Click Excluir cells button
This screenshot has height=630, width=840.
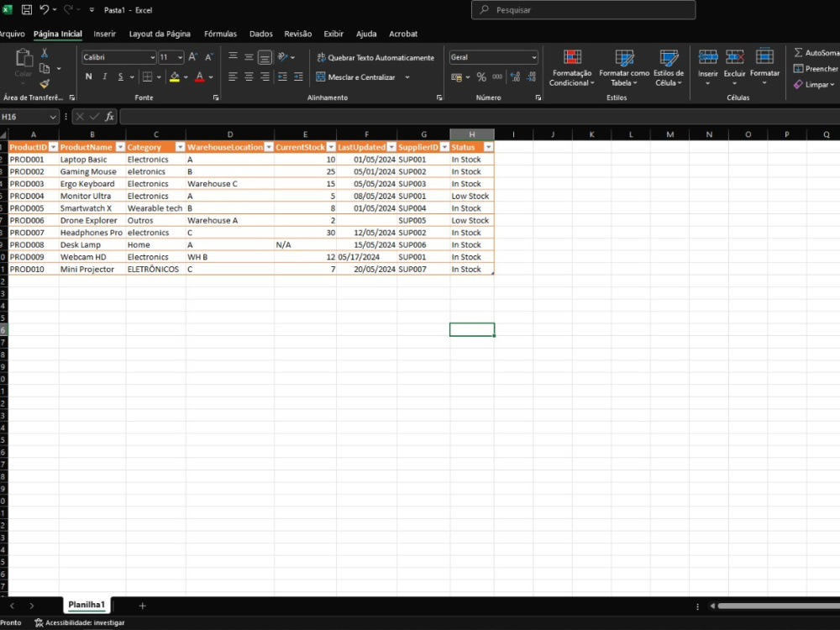(x=734, y=67)
